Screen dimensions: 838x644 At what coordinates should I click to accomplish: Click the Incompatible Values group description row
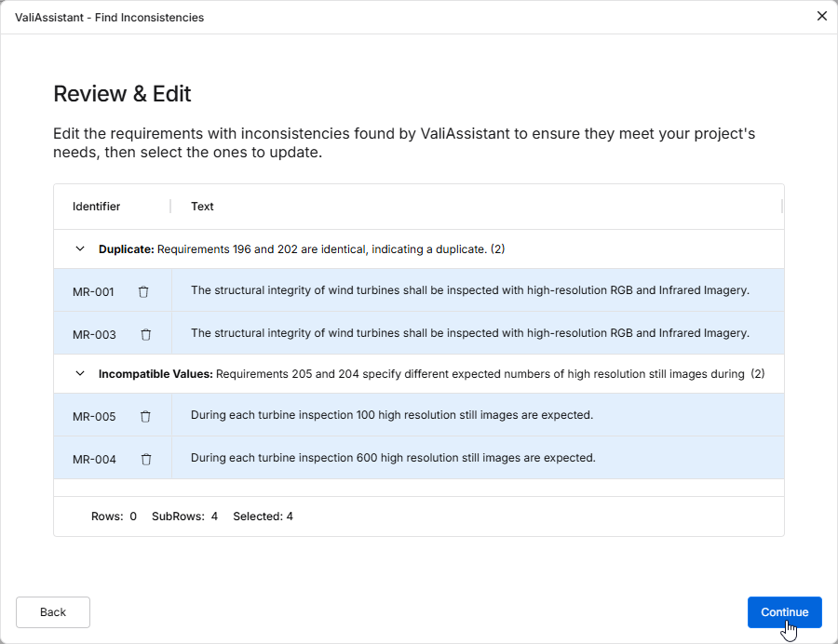421,374
